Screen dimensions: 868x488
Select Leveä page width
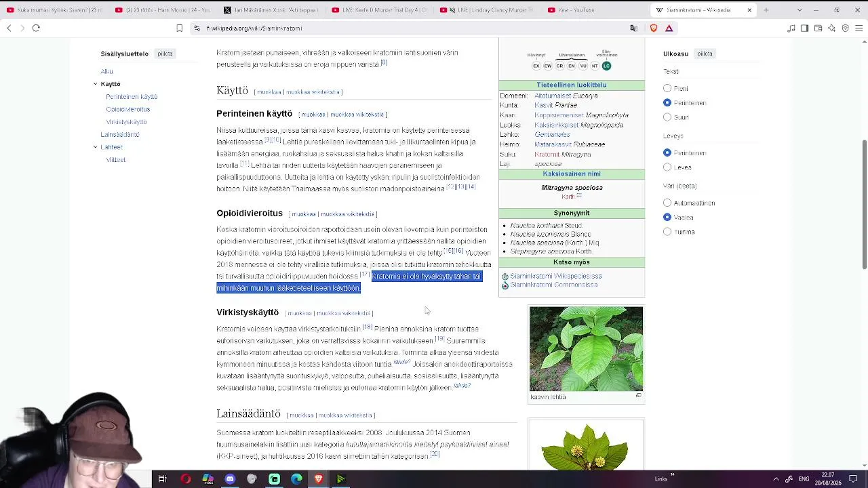coord(667,167)
